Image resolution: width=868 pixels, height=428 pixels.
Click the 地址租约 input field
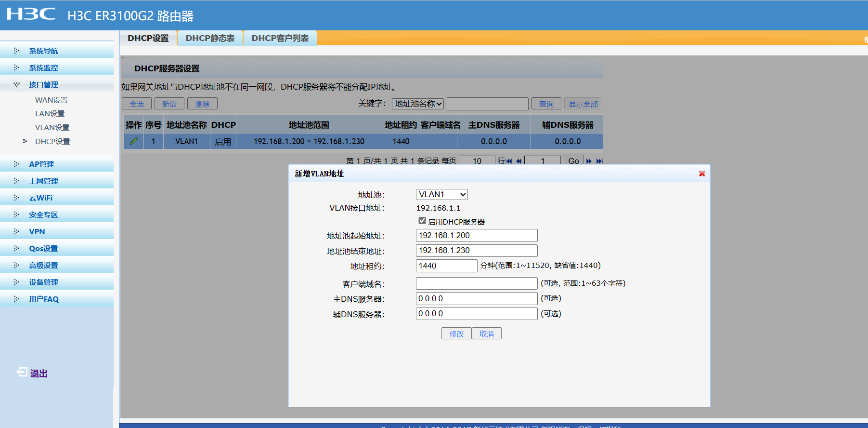tap(447, 266)
